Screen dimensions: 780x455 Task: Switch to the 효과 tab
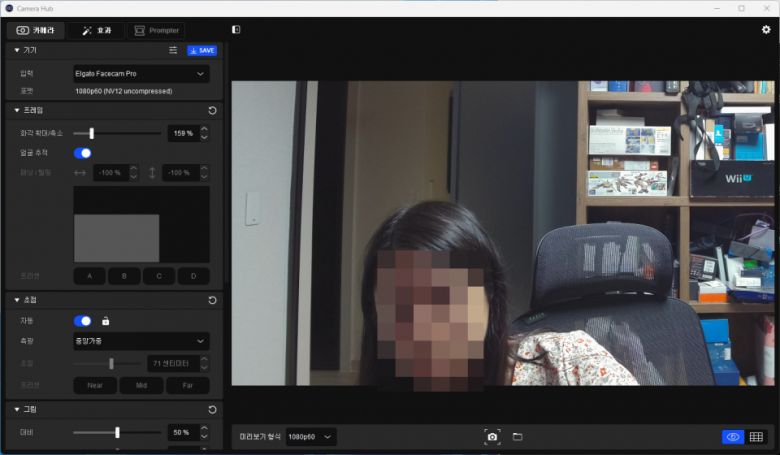(97, 31)
